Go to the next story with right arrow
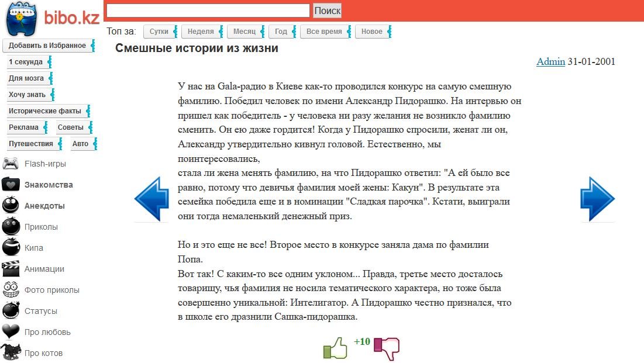Image resolution: width=644 pixels, height=363 pixels. (x=597, y=199)
